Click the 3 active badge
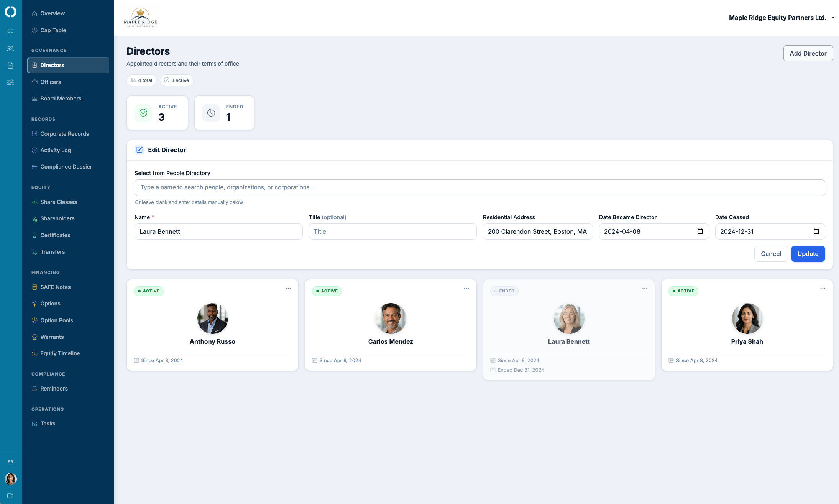839x504 pixels. (176, 80)
